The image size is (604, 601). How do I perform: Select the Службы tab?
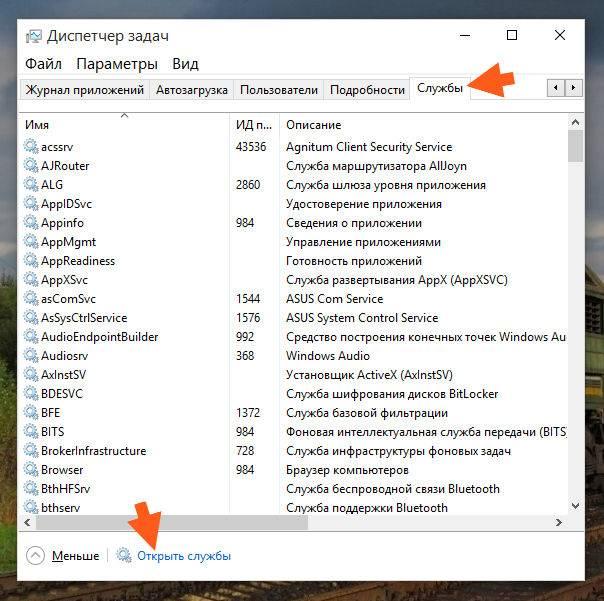(440, 88)
